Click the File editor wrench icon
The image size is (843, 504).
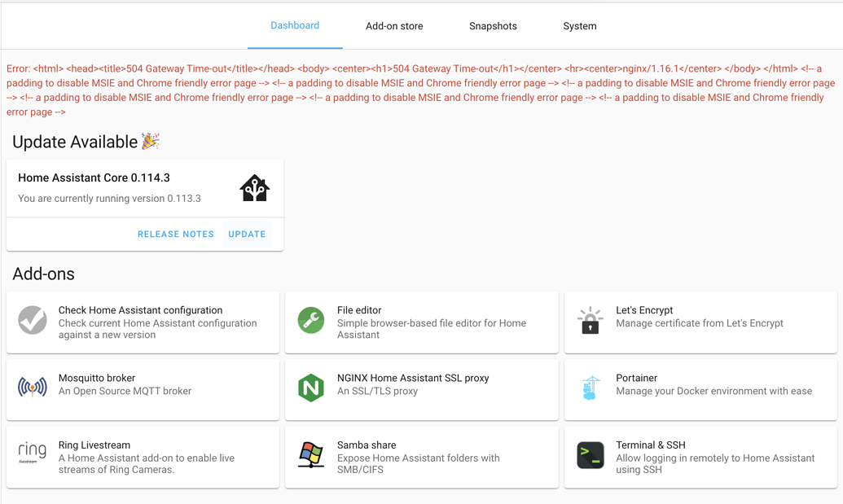[310, 320]
